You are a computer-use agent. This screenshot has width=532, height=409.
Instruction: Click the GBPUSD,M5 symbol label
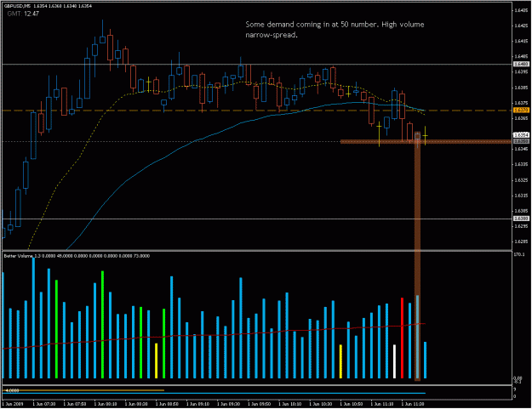click(x=17, y=6)
